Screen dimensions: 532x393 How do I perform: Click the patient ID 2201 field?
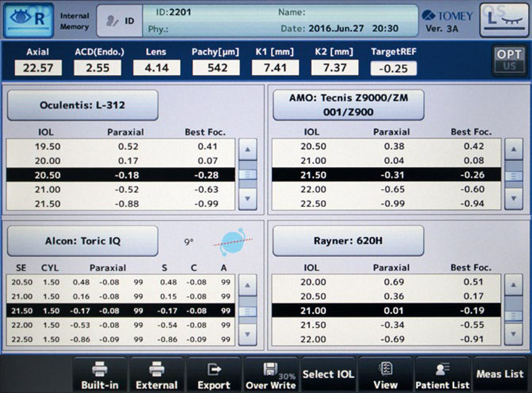(x=173, y=13)
